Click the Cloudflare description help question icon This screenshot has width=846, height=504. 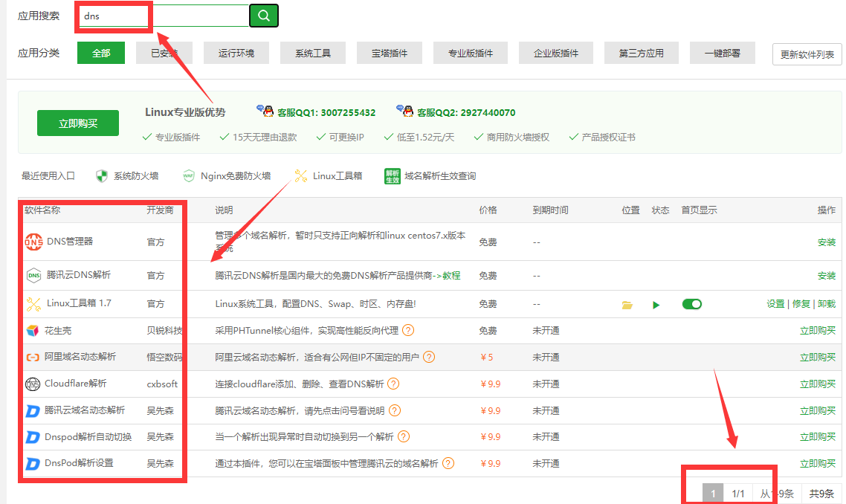(x=393, y=384)
